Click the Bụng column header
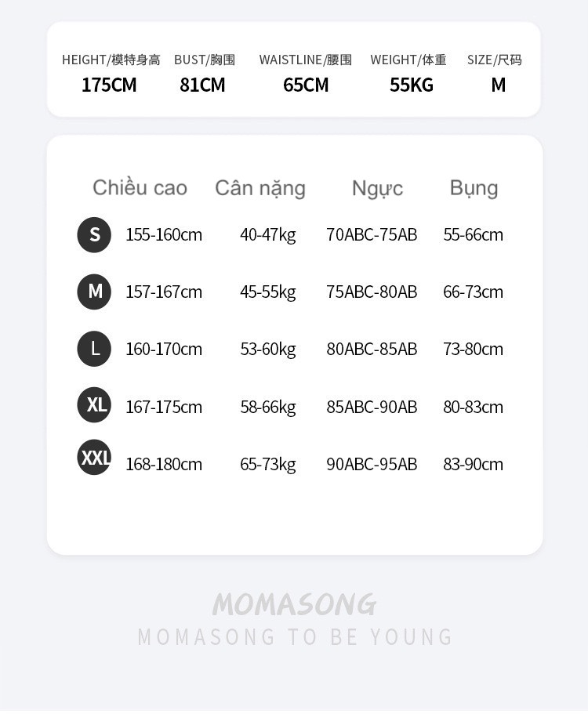Image resolution: width=588 pixels, height=721 pixels. pyautogui.click(x=474, y=188)
